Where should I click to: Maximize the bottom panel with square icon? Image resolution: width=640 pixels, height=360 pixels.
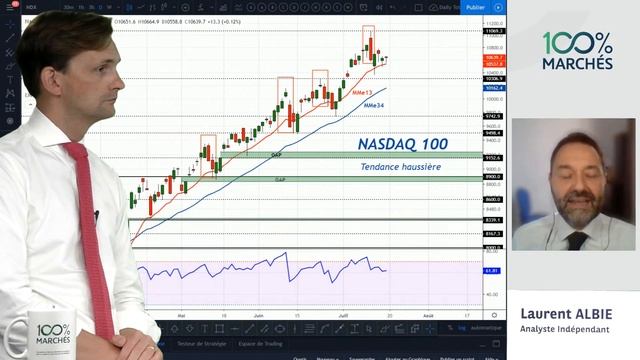coord(496,344)
